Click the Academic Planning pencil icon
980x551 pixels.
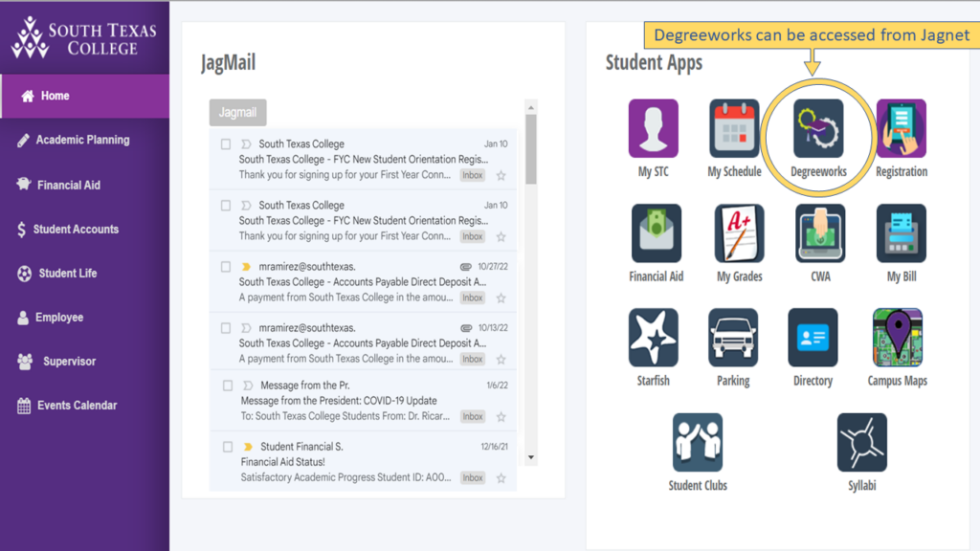23,140
